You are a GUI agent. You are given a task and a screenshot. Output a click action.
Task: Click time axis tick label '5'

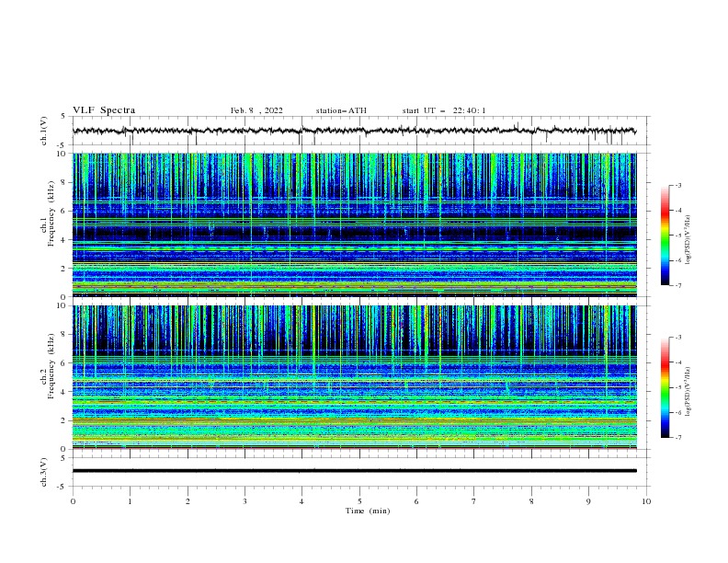[x=359, y=501]
